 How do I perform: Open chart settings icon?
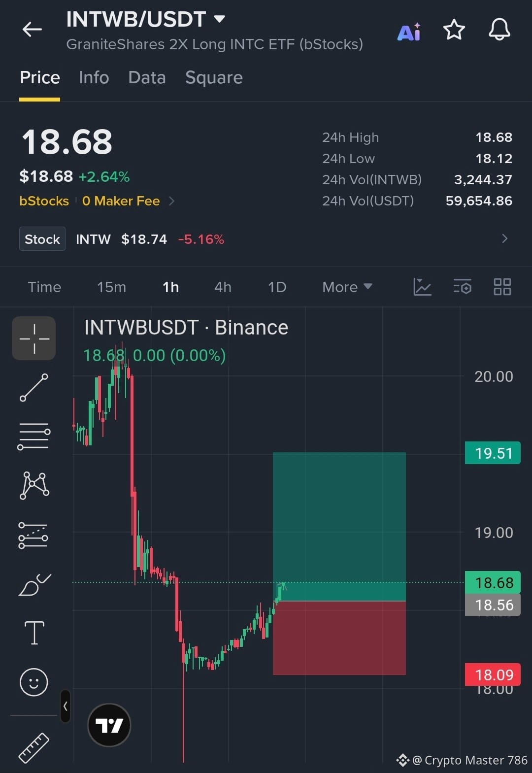tap(462, 287)
